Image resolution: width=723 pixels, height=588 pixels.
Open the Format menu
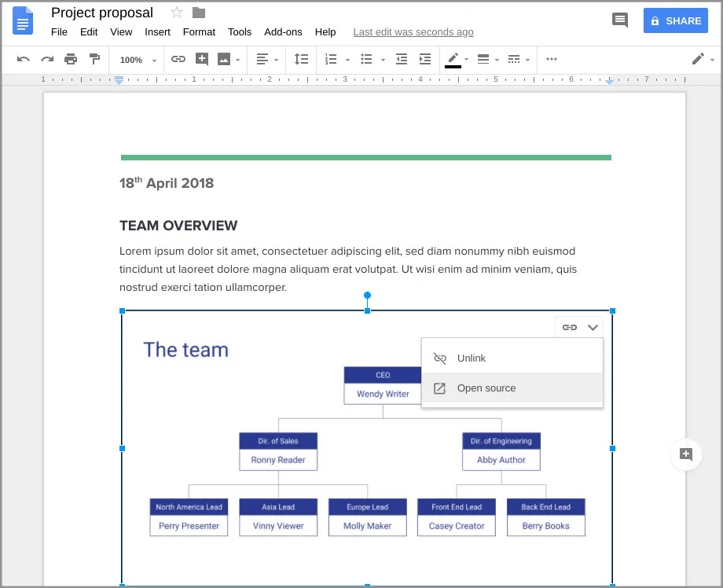(199, 32)
